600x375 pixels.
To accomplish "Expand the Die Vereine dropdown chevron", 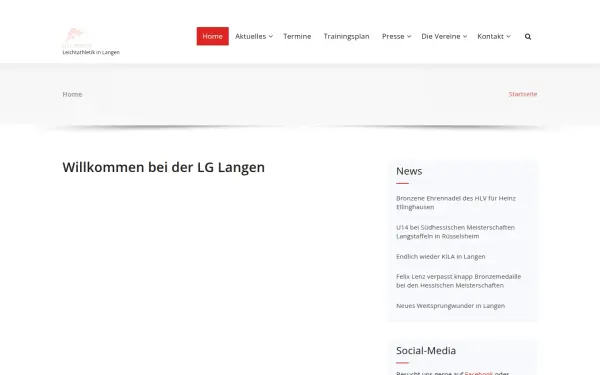I will point(465,36).
